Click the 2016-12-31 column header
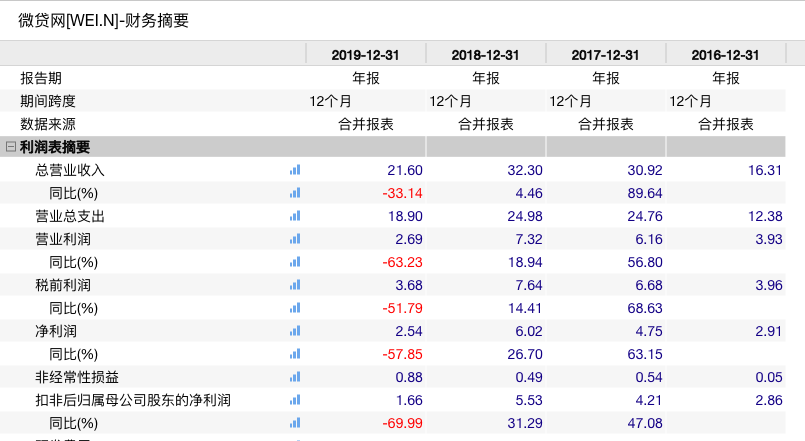Screen dimensions: 805x441 pyautogui.click(x=725, y=55)
